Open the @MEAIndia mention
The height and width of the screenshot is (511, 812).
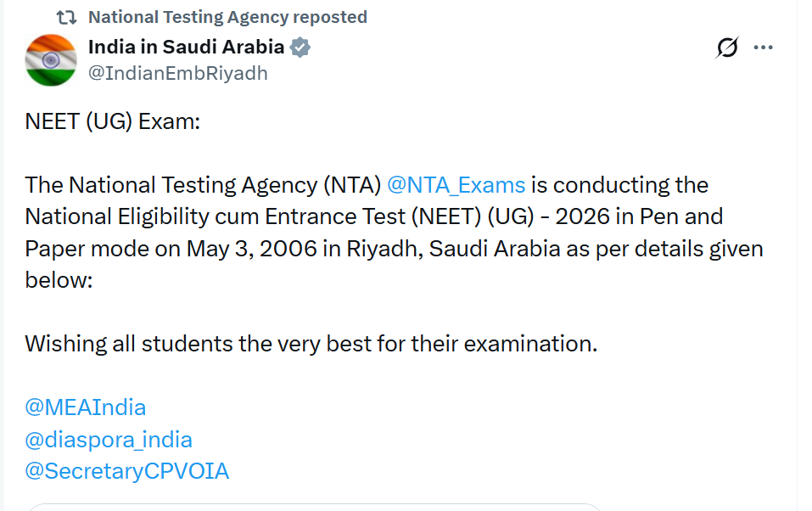[x=86, y=407]
